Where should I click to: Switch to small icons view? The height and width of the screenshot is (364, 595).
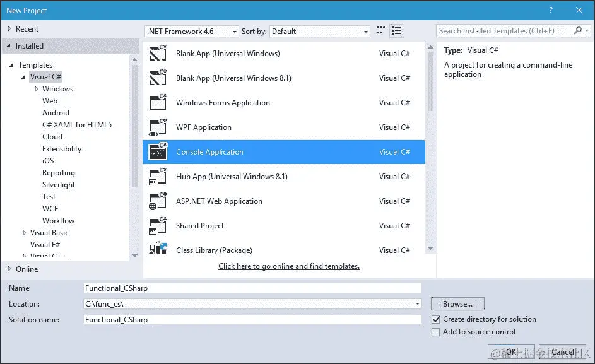(x=380, y=31)
